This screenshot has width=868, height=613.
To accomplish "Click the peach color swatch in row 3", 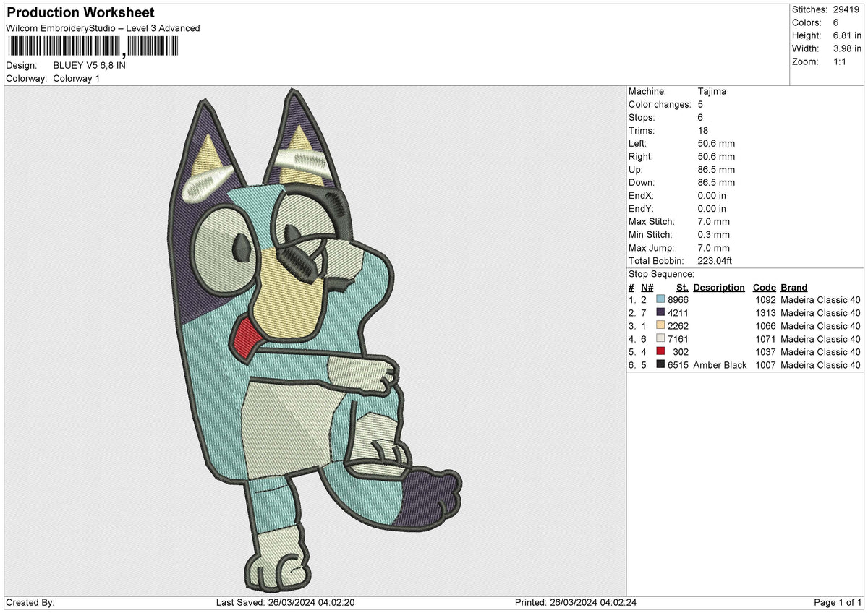I will coord(661,326).
